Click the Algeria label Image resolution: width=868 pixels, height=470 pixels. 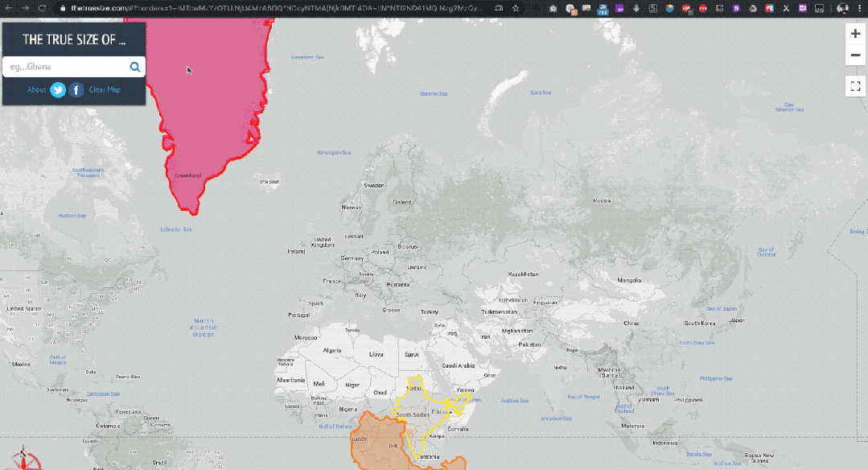click(x=332, y=350)
